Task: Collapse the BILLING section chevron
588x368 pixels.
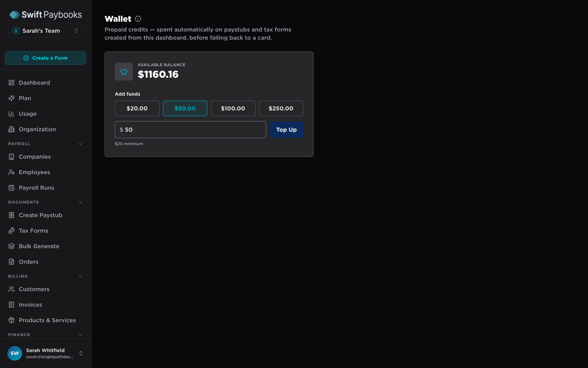Action: click(80, 276)
